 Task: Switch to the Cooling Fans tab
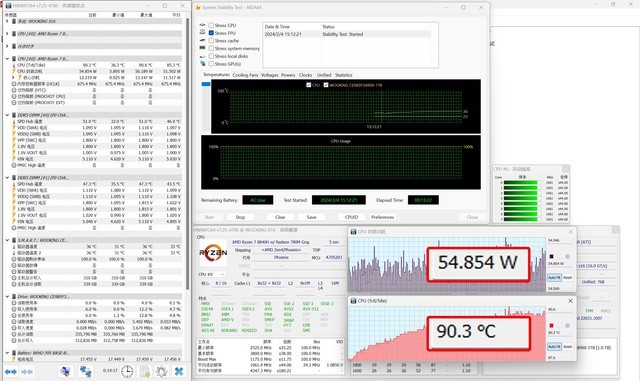point(245,75)
